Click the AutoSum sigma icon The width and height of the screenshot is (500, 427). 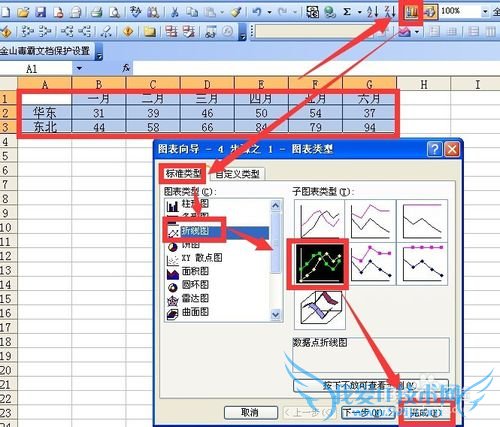click(347, 12)
